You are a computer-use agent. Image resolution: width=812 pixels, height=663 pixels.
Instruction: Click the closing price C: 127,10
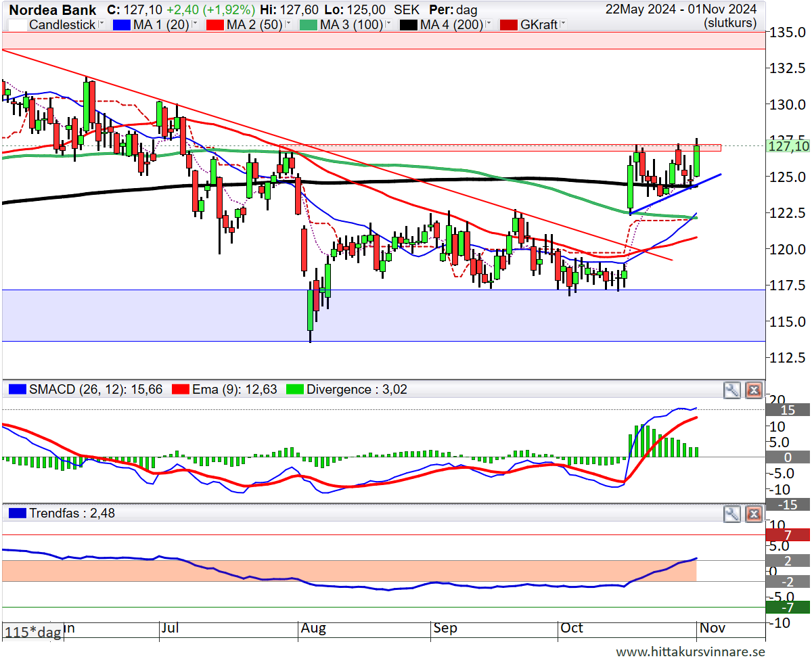tap(135, 10)
